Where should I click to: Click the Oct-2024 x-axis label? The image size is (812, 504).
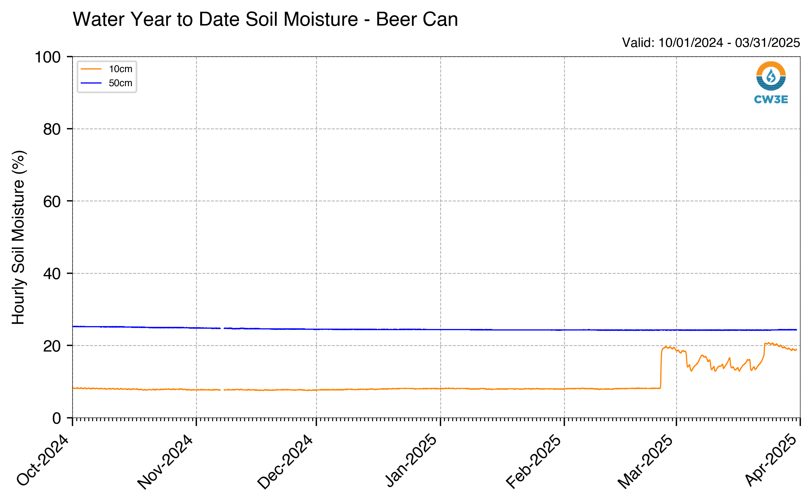point(43,460)
